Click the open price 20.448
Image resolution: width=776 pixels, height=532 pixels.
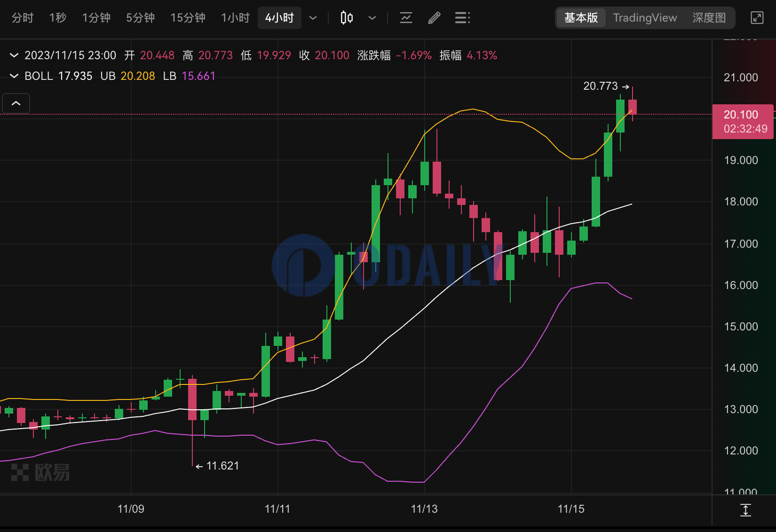click(157, 55)
